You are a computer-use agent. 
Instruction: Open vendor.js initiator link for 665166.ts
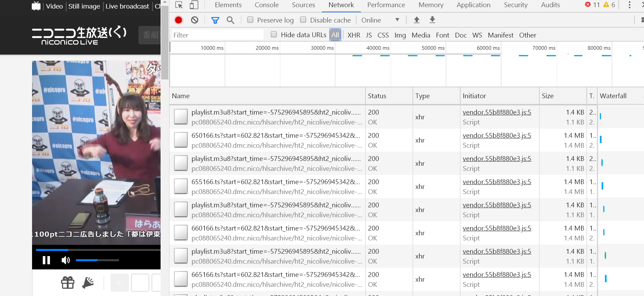[497, 275]
